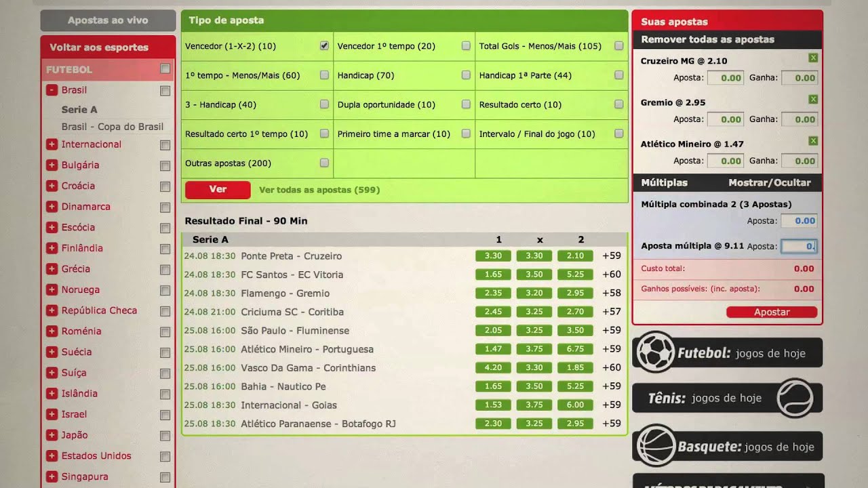The height and width of the screenshot is (488, 868).
Task: Expand Grécia with the plus icon
Action: point(52,269)
